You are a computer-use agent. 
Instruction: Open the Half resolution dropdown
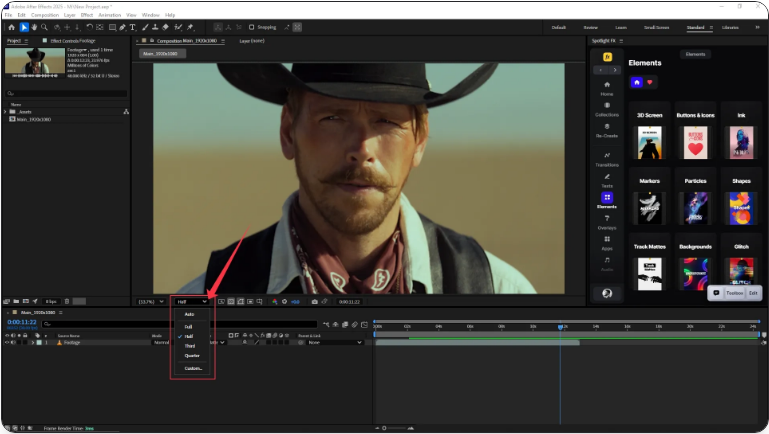coord(192,300)
